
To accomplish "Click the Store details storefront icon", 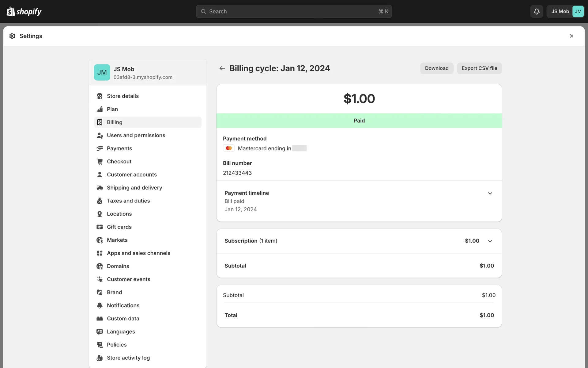I will point(100,96).
